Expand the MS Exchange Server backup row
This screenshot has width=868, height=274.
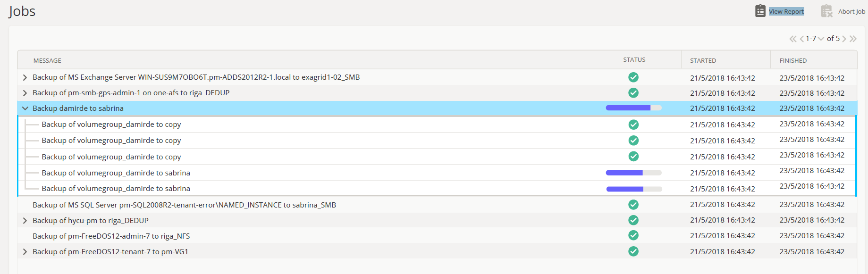point(25,77)
